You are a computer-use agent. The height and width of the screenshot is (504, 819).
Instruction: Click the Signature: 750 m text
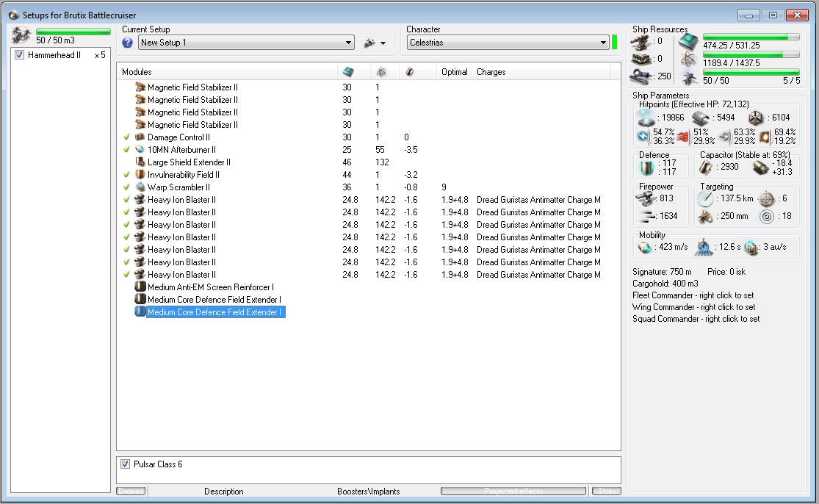click(662, 272)
